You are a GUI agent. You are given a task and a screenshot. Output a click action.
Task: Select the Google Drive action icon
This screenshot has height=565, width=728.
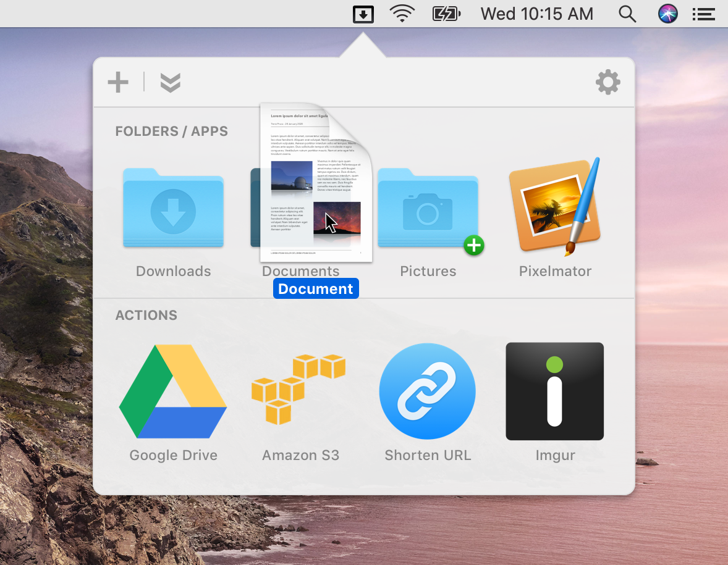[x=173, y=391]
